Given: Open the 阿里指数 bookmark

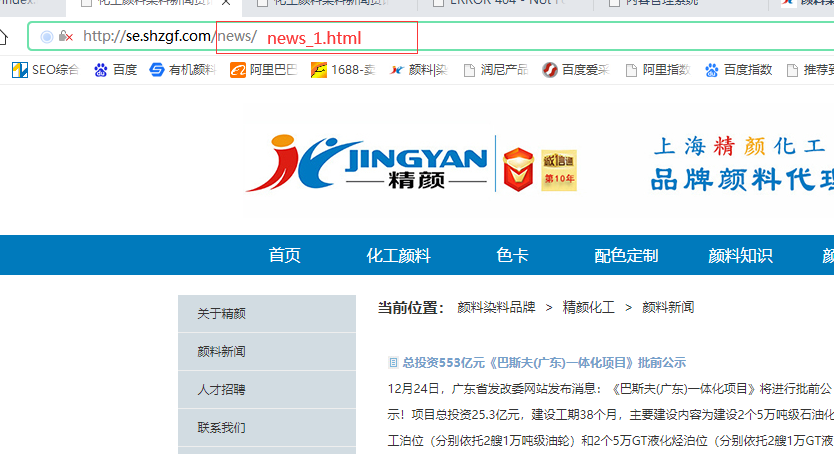Looking at the screenshot, I should [657, 70].
